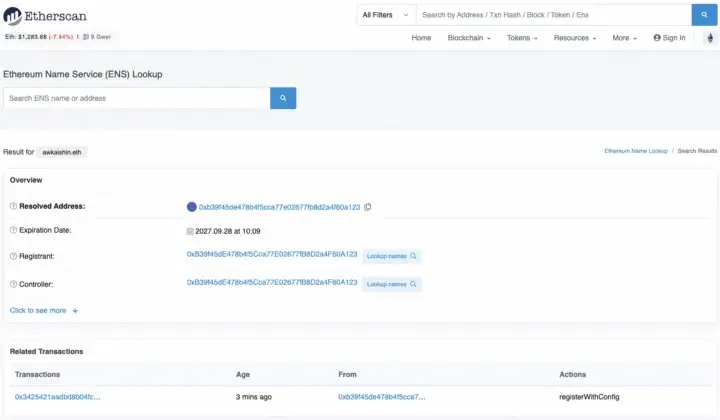Click Expiration Date help icon
The image size is (720, 420).
point(13,230)
